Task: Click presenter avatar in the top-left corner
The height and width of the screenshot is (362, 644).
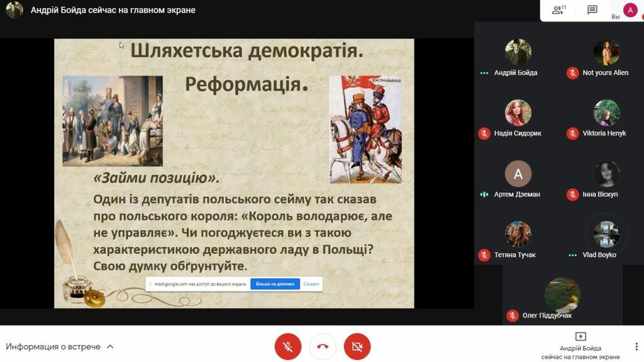Action: [14, 10]
